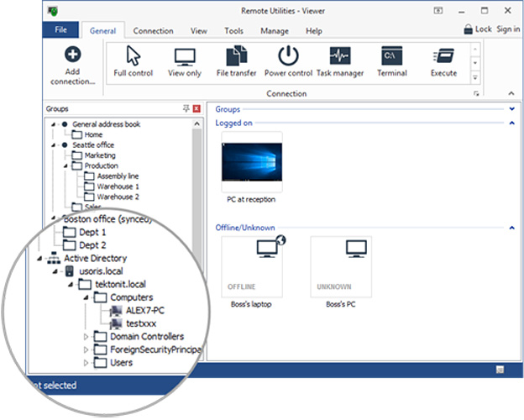Viewport: 524px width, 420px height.
Task: Select the PC at reception thumbnail
Action: [251, 161]
